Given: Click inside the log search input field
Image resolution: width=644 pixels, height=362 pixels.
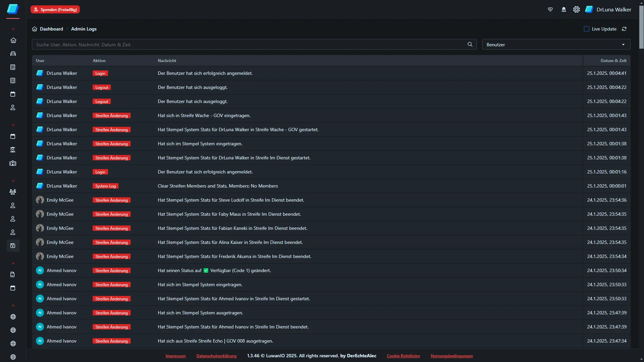Looking at the screenshot, I should 235,44.
